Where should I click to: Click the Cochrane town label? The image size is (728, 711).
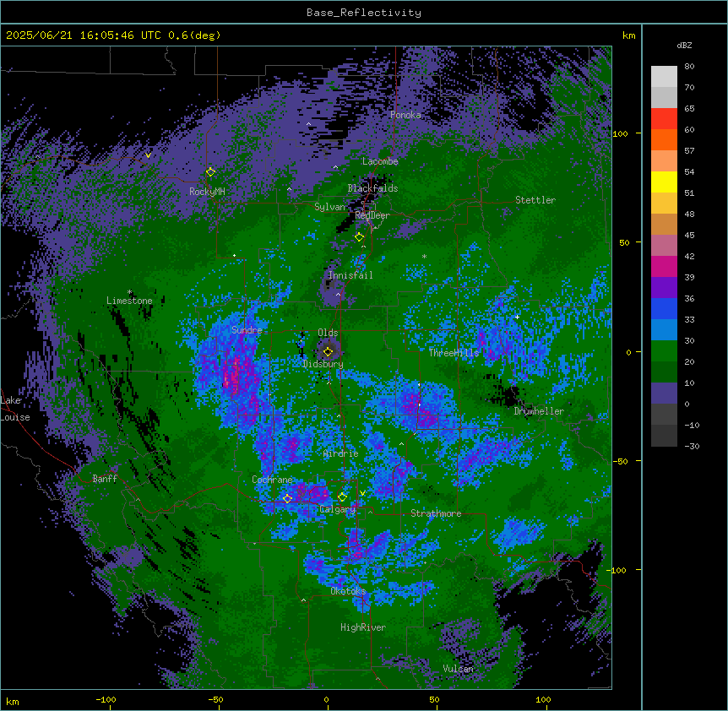(x=273, y=480)
